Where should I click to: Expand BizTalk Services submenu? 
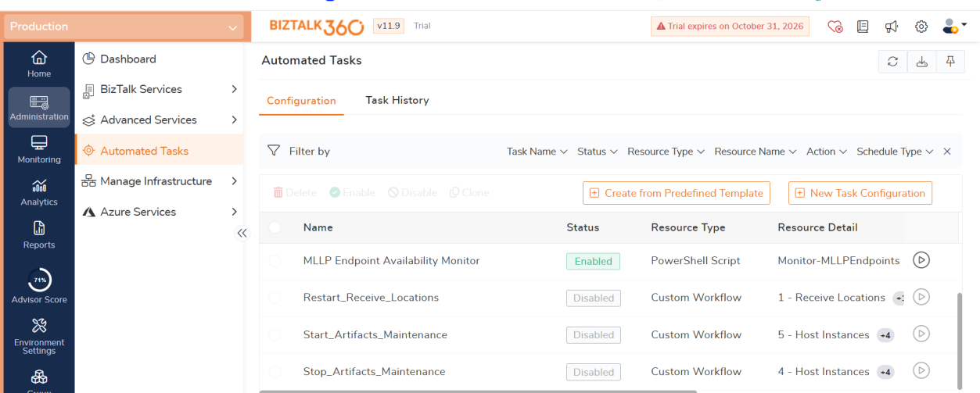[x=234, y=89]
